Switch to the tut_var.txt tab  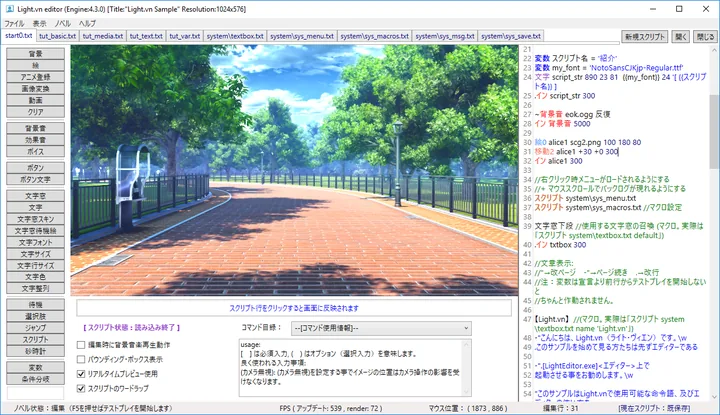185,36
